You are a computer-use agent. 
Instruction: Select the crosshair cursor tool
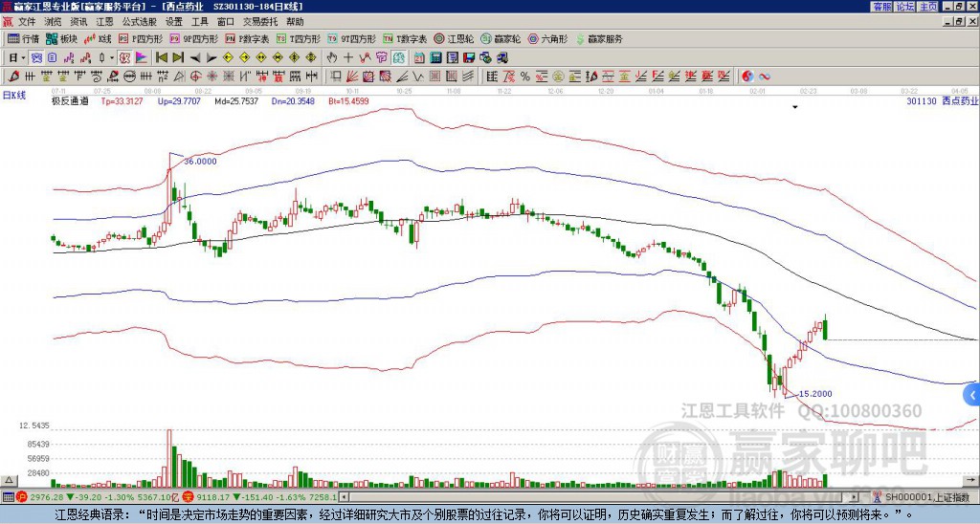(348, 58)
